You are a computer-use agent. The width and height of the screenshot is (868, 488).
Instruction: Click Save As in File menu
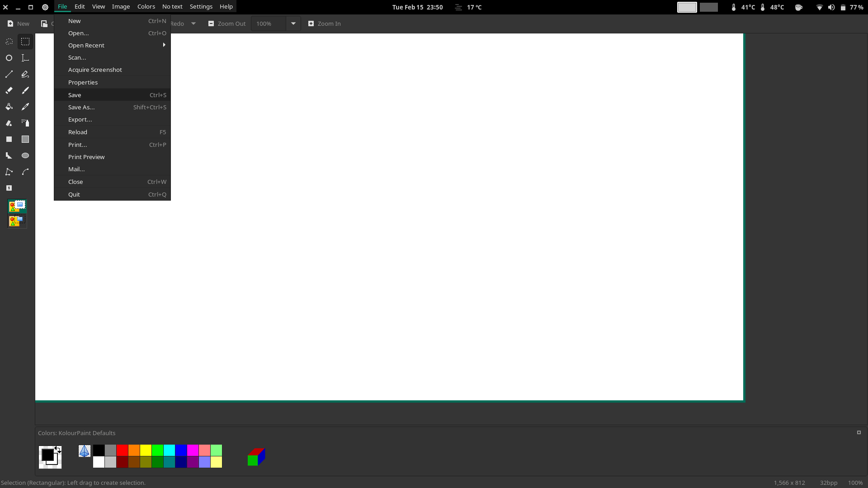tap(81, 107)
